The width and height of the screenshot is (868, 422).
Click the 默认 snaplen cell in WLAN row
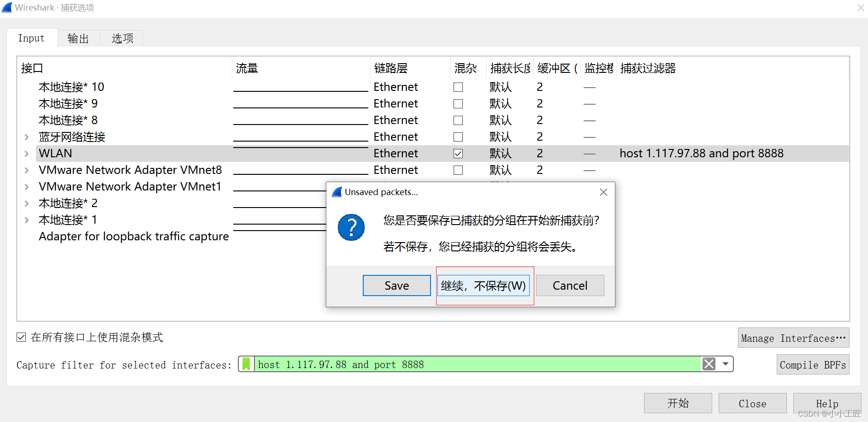[501, 153]
